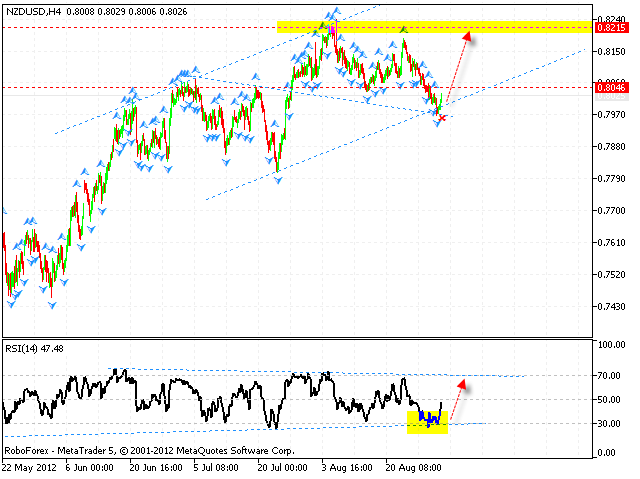The image size is (640, 479).
Task: Click the blue RSI segment inside yellow box
Action: pos(428,417)
